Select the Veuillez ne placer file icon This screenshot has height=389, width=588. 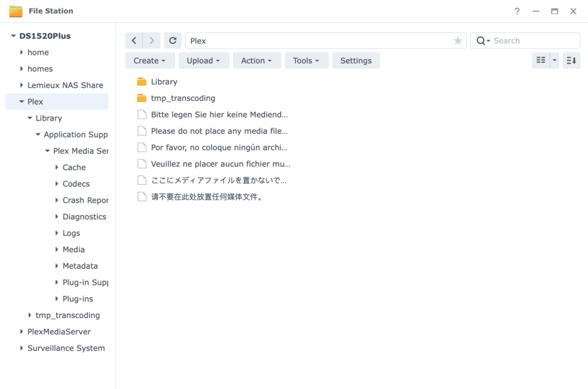(142, 164)
